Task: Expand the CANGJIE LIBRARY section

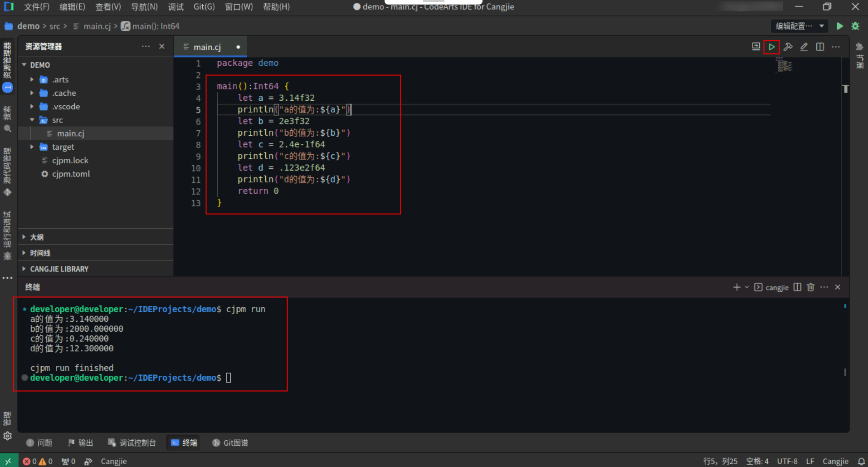Action: pyautogui.click(x=59, y=269)
